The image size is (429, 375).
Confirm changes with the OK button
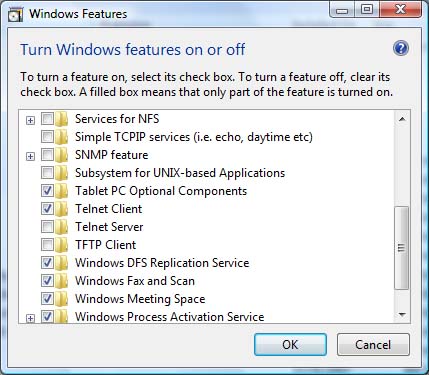290,345
